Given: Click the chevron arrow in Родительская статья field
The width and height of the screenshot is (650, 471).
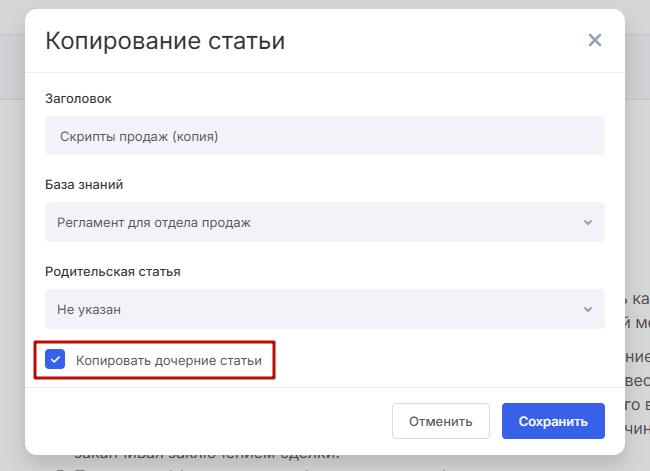Looking at the screenshot, I should [x=587, y=310].
